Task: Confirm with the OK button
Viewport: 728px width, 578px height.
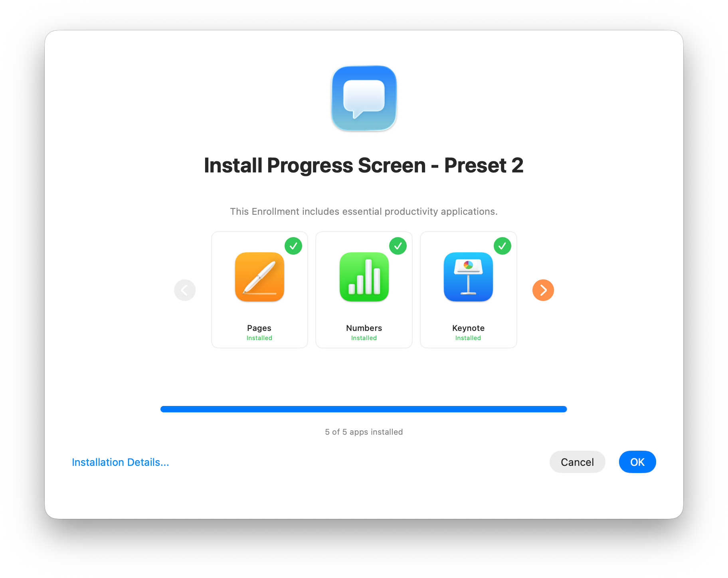Action: point(637,462)
